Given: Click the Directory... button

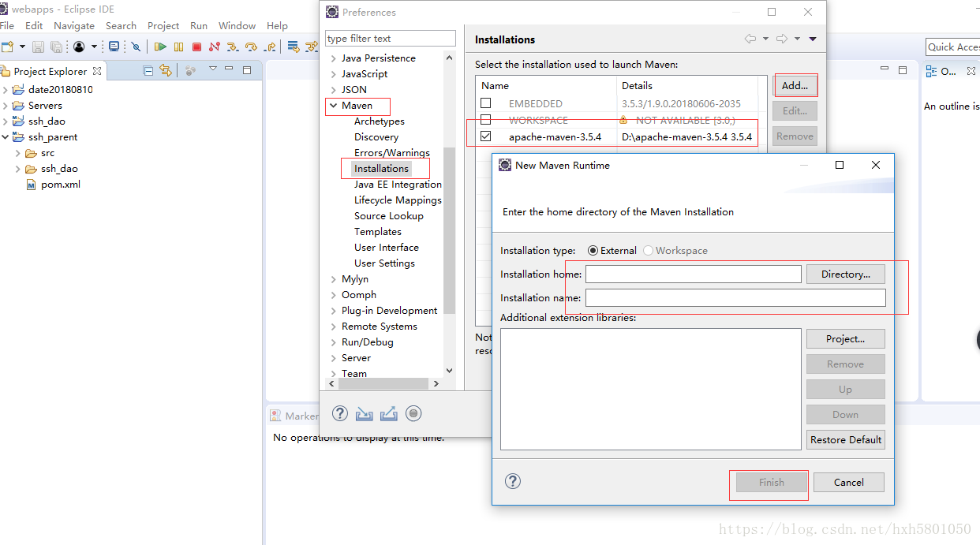Looking at the screenshot, I should click(846, 274).
